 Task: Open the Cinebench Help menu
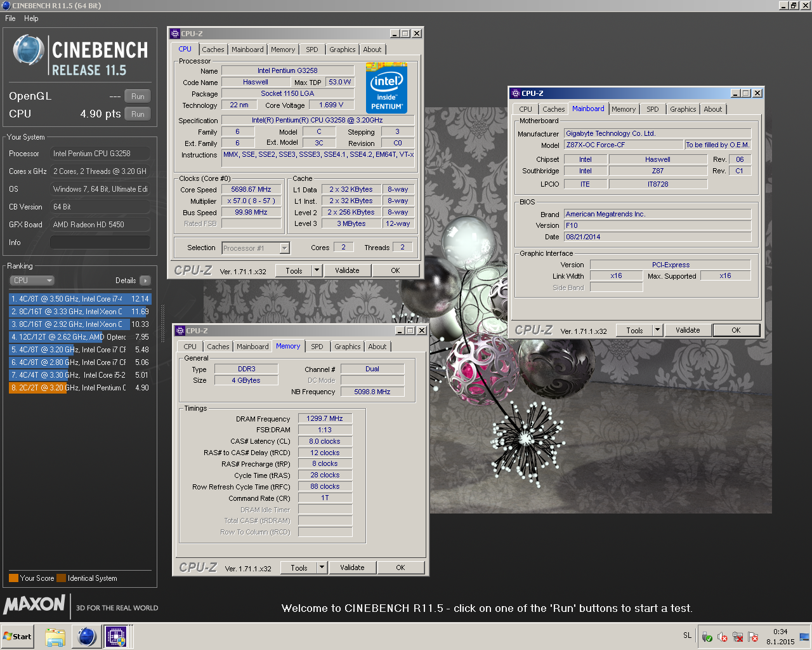point(31,18)
